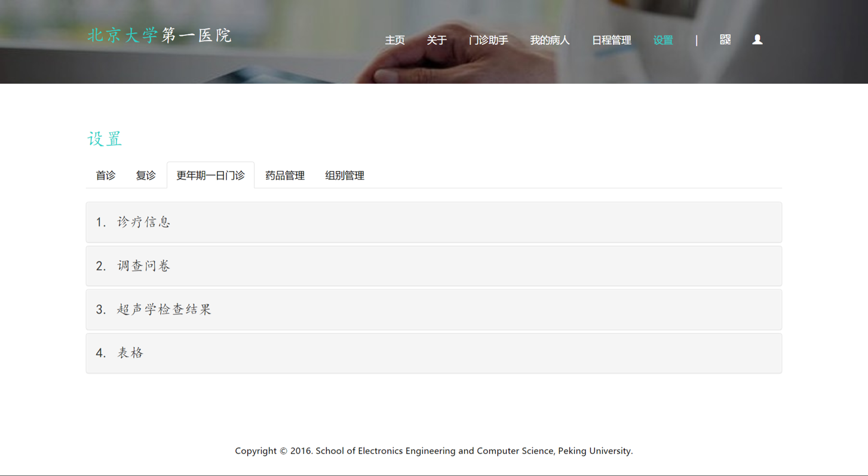Expand the 1. 诊疗信息 panel
868x476 pixels.
click(434, 222)
